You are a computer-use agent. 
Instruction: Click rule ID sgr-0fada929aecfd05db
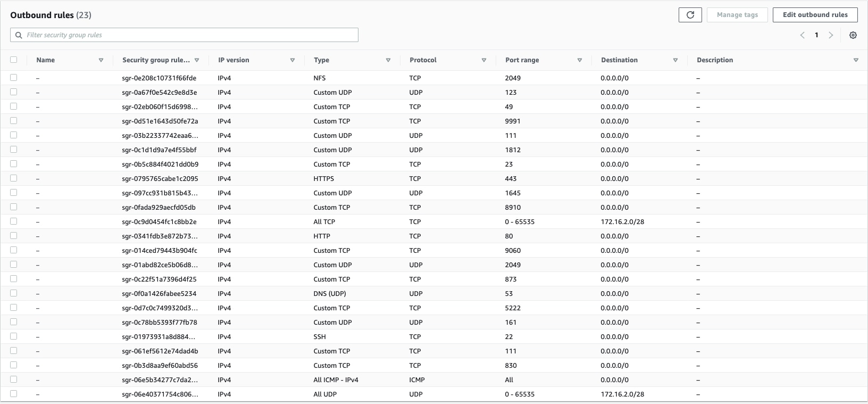[158, 208]
